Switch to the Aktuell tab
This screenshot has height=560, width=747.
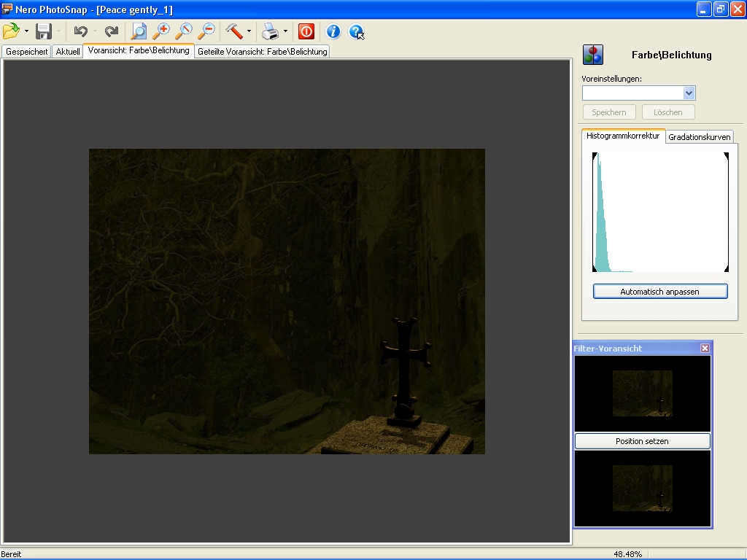pos(68,52)
